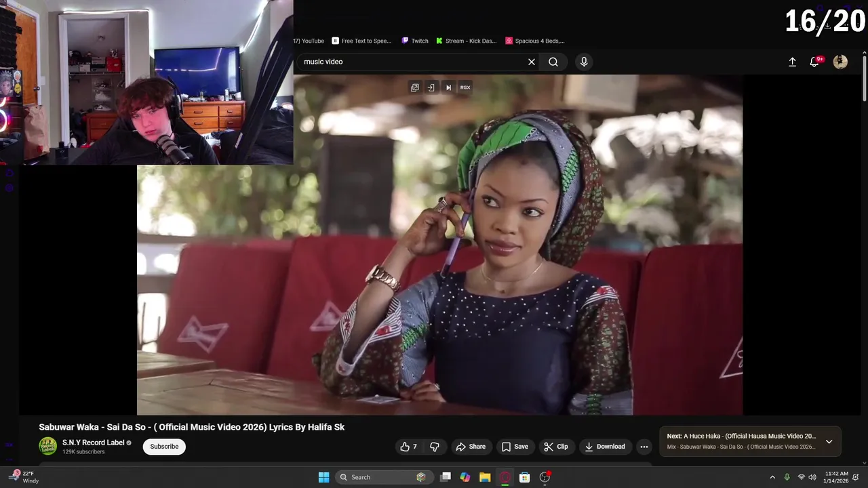Click the enter-mode overlay icon on video
868x488 pixels.
(x=431, y=87)
